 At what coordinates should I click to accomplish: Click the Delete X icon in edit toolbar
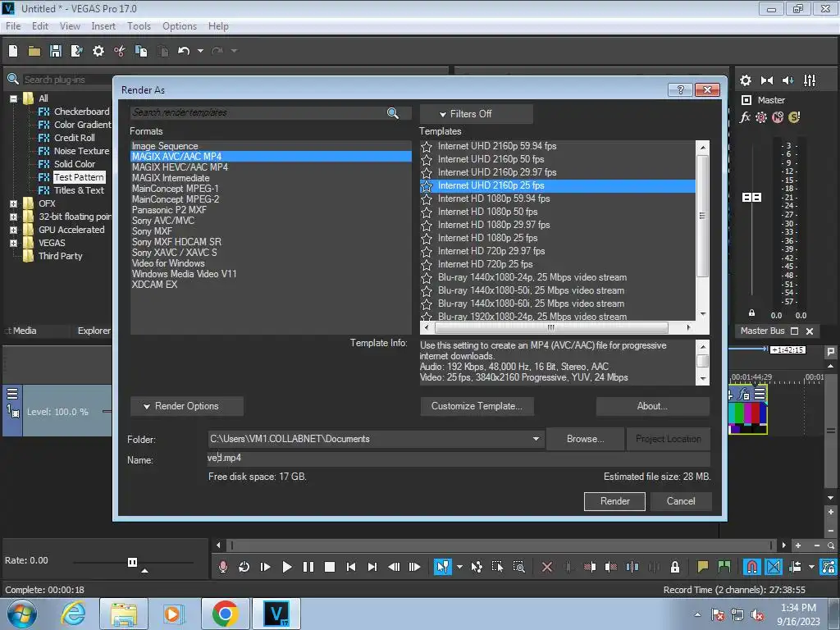point(547,567)
